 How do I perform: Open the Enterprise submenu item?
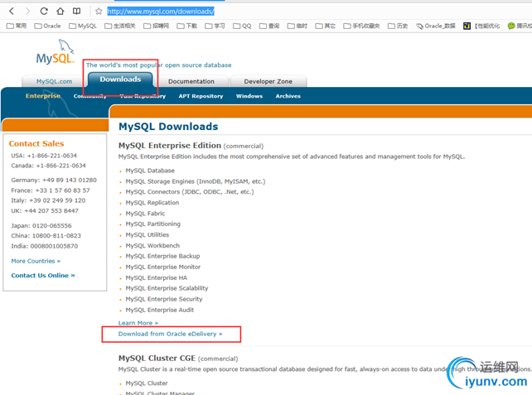coord(43,96)
